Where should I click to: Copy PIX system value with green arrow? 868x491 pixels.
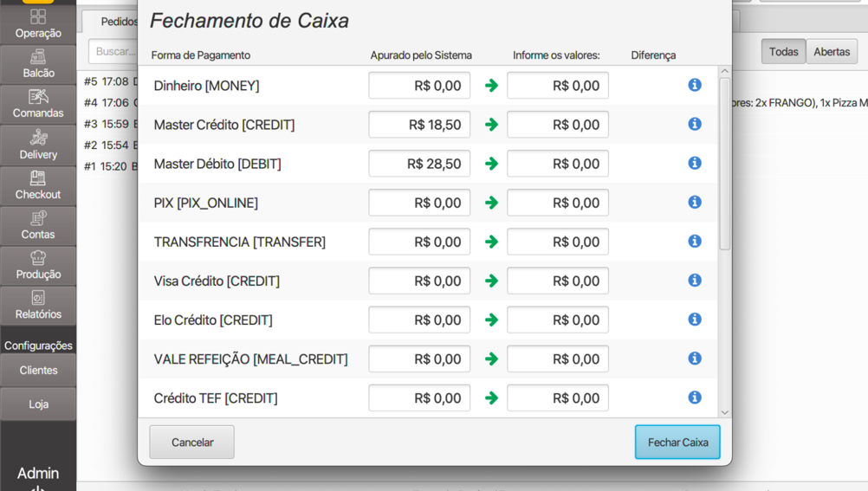coord(491,203)
